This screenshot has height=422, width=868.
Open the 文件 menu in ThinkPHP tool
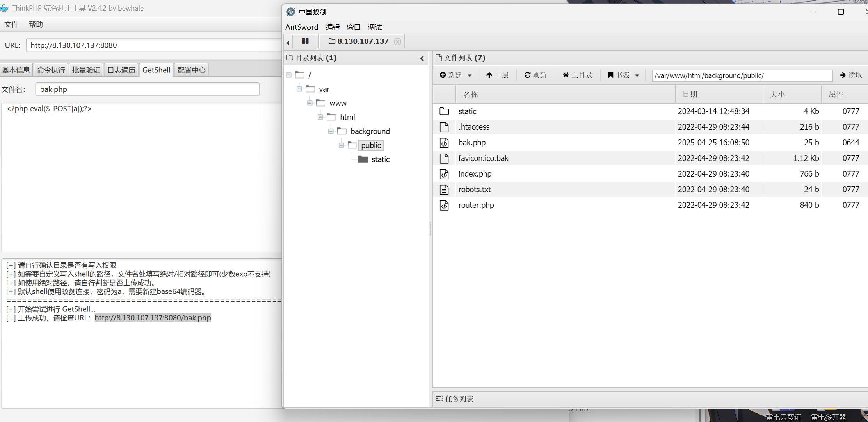[11, 24]
